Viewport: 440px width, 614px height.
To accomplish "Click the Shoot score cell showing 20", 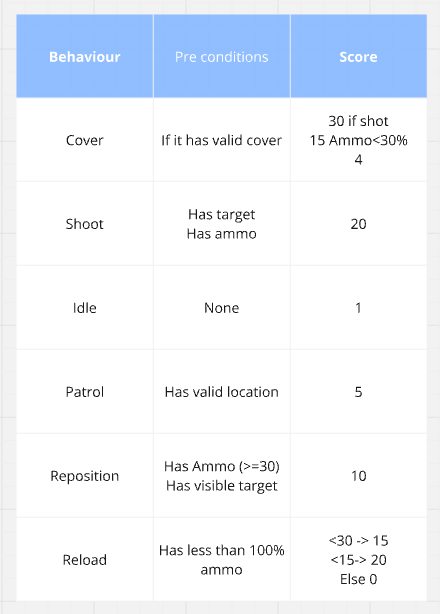I will pos(359,224).
